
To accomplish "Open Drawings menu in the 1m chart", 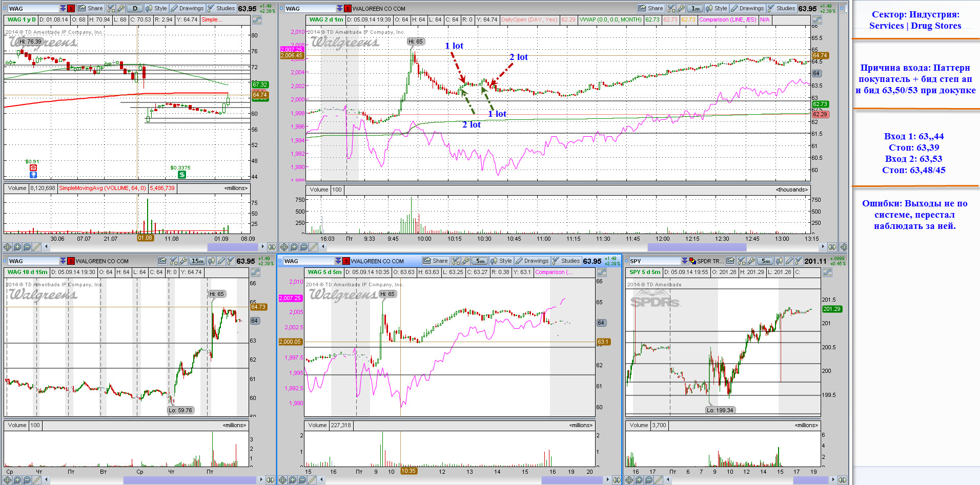I will [747, 8].
